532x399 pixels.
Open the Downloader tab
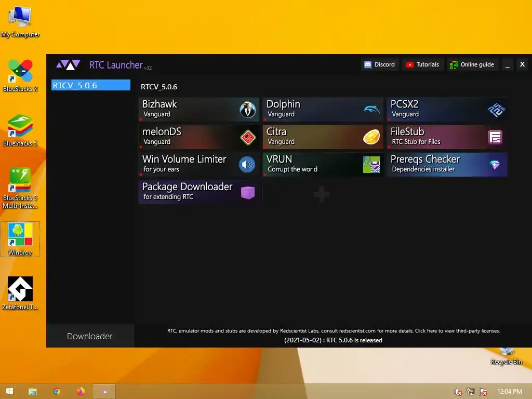[90, 336]
